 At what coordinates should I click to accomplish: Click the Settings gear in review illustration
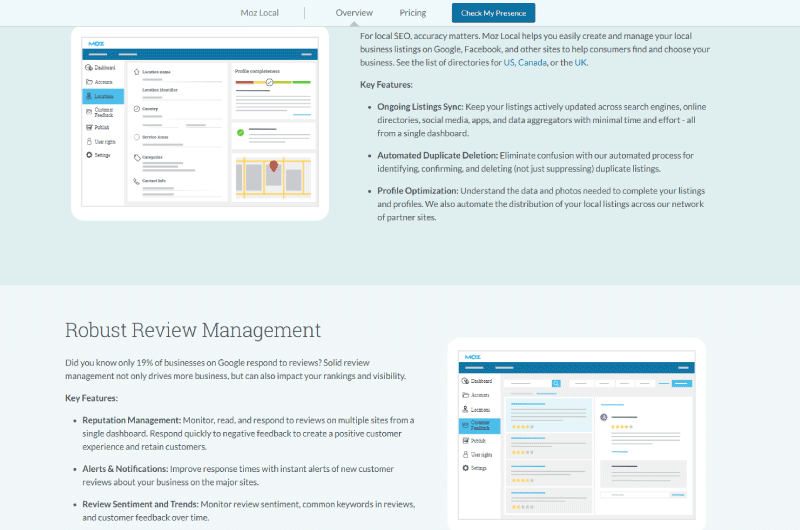(x=465, y=468)
